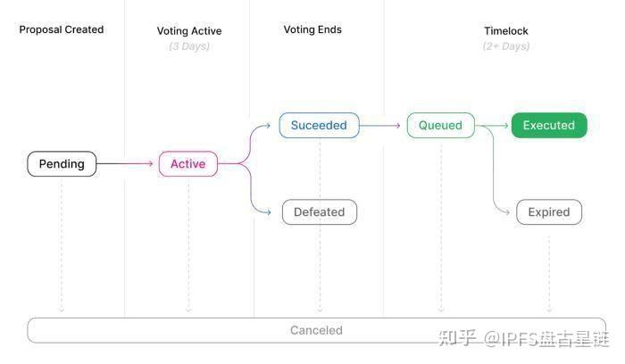Viewport: 625px width, 364px height.
Task: Click the arrowhead pointing into Defeated
Action: tap(267, 212)
